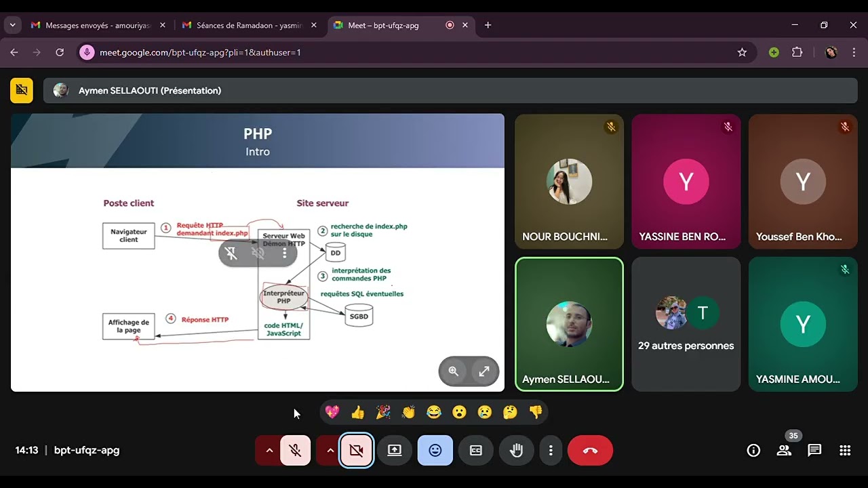This screenshot has width=868, height=488.
Task: Open the Chrome three-dot menu
Action: click(x=854, y=52)
